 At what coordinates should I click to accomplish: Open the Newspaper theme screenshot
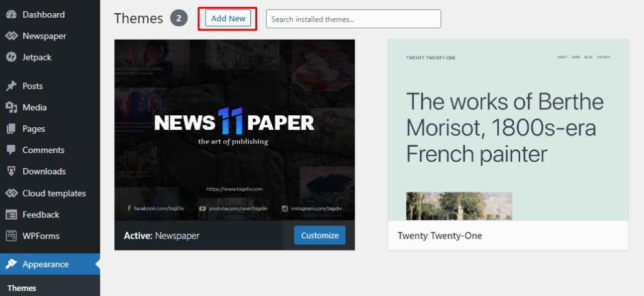pos(235,130)
